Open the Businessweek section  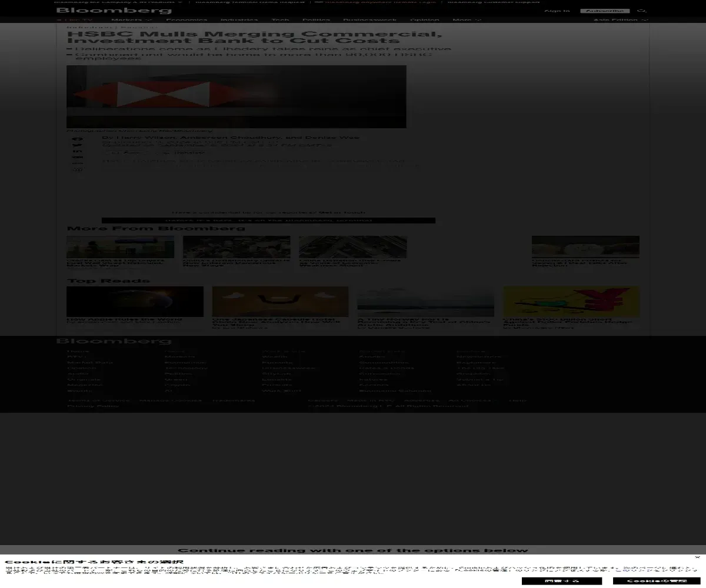coord(370,20)
